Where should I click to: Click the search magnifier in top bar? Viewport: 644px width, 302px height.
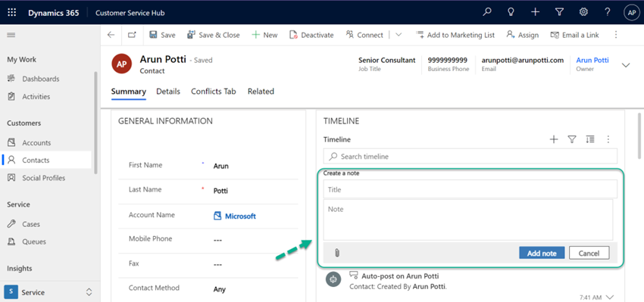[487, 12]
